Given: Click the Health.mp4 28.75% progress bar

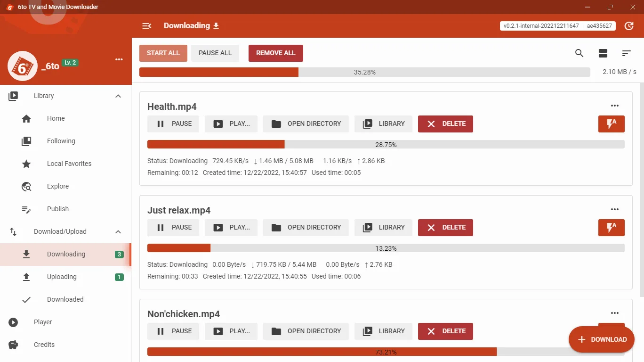Looking at the screenshot, I should click(x=386, y=144).
